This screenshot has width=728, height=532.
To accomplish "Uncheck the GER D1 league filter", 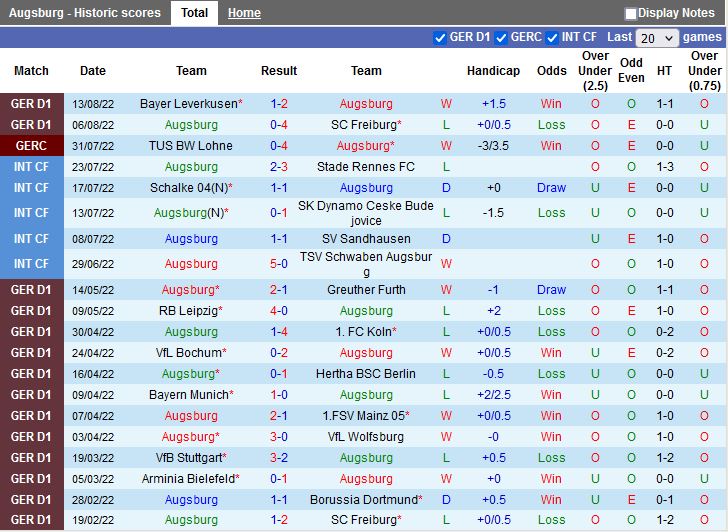I will point(440,38).
